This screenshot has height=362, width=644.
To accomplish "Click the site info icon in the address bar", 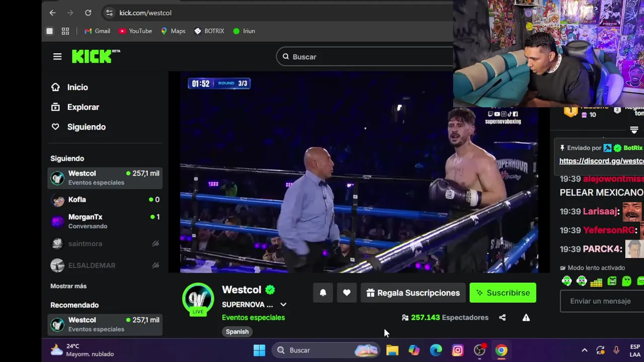I will [109, 13].
